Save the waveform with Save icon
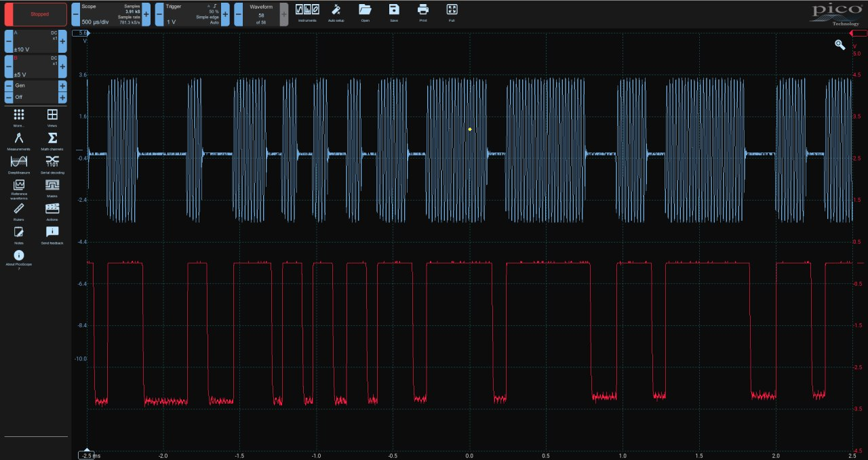Image resolution: width=868 pixels, height=460 pixels. [x=394, y=12]
